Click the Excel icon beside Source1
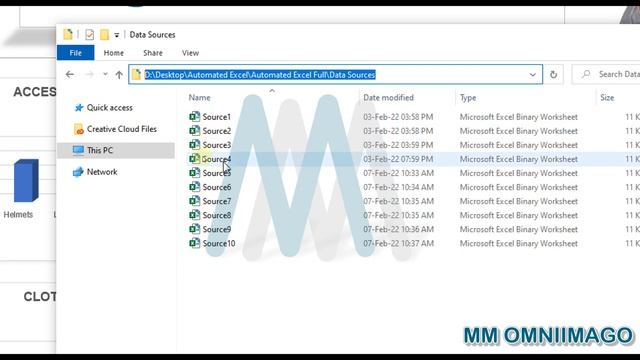Image resolution: width=640 pixels, height=360 pixels. pos(194,116)
